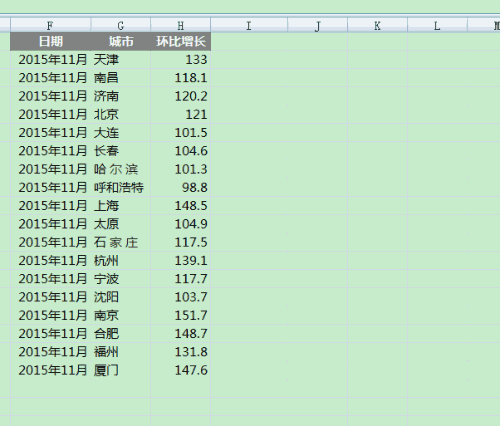Image resolution: width=500 pixels, height=426 pixels.
Task: Select the city cell 天津
Action: tap(120, 60)
